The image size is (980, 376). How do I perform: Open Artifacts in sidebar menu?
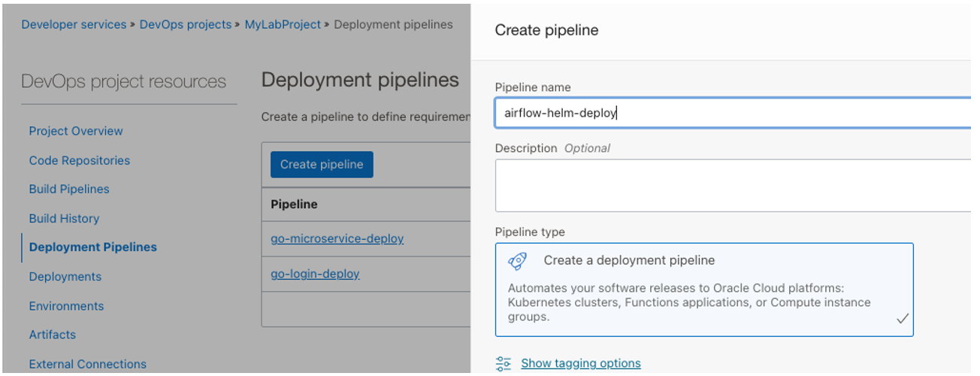(x=52, y=335)
